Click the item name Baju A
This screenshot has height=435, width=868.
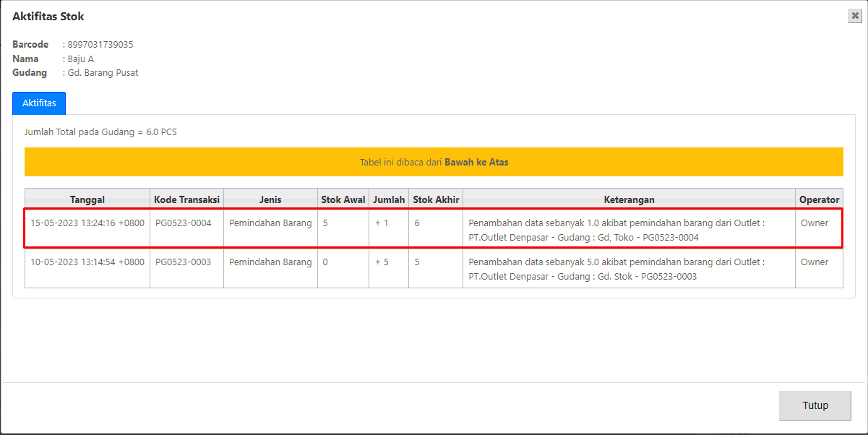[x=81, y=59]
